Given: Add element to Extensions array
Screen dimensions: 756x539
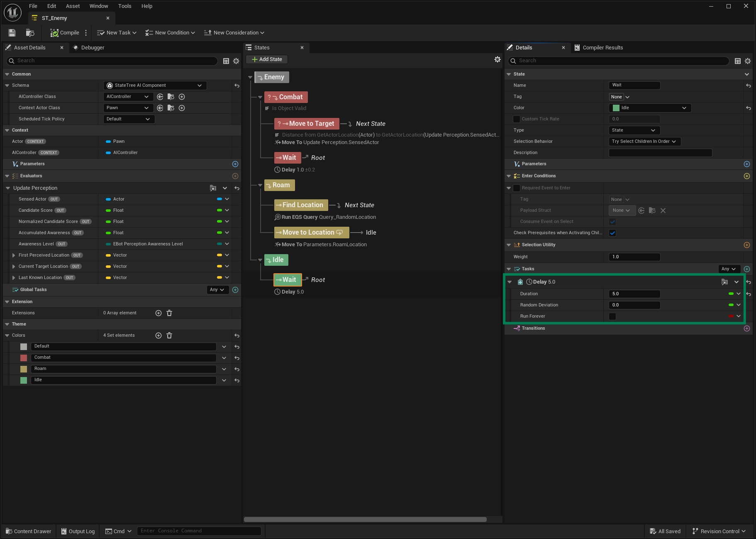Looking at the screenshot, I should [x=159, y=313].
